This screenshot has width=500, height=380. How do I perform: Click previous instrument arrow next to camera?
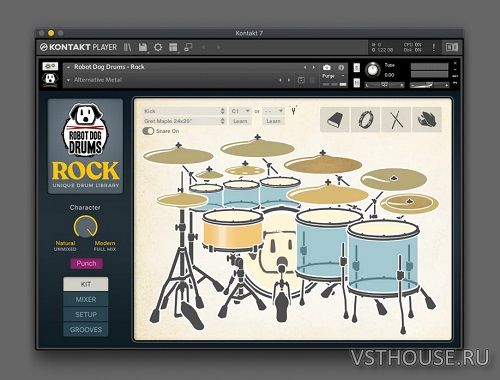click(305, 67)
